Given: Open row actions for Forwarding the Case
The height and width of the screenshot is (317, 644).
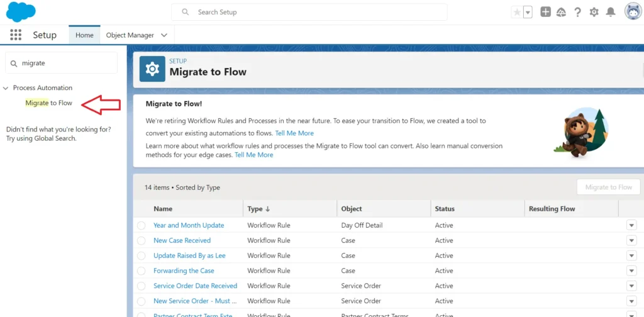Looking at the screenshot, I should tap(631, 270).
